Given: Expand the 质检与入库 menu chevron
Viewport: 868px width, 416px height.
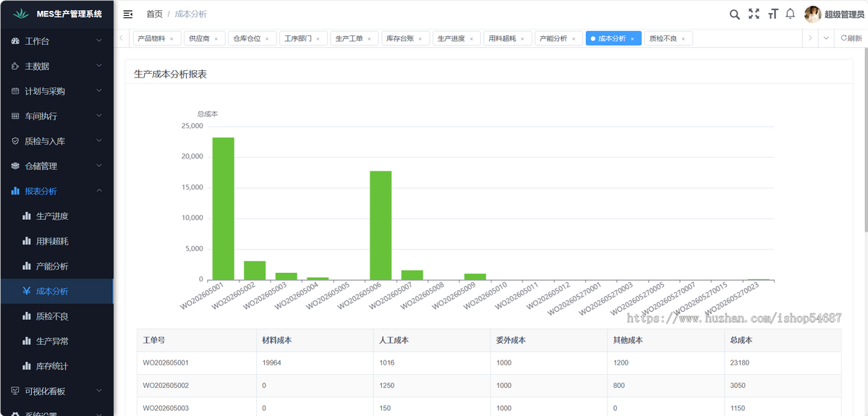Looking at the screenshot, I should tap(99, 141).
